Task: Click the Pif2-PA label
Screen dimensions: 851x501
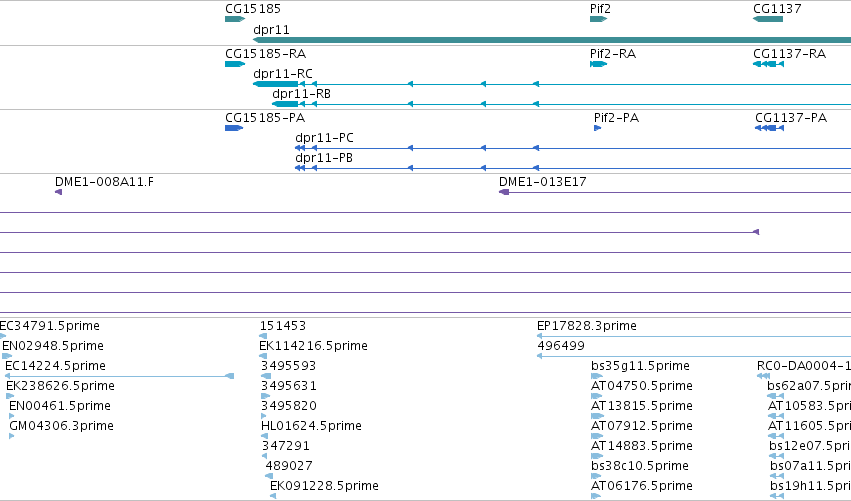Action: click(x=616, y=118)
